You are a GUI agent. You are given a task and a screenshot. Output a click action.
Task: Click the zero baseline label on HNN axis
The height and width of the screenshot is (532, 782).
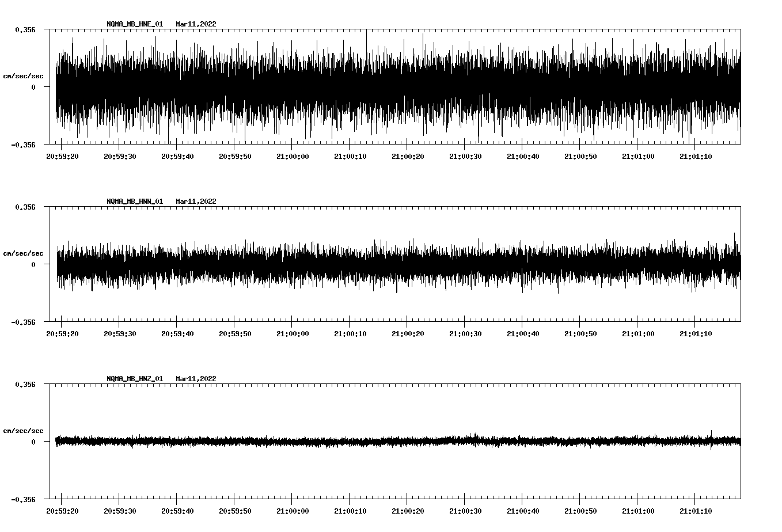(33, 265)
